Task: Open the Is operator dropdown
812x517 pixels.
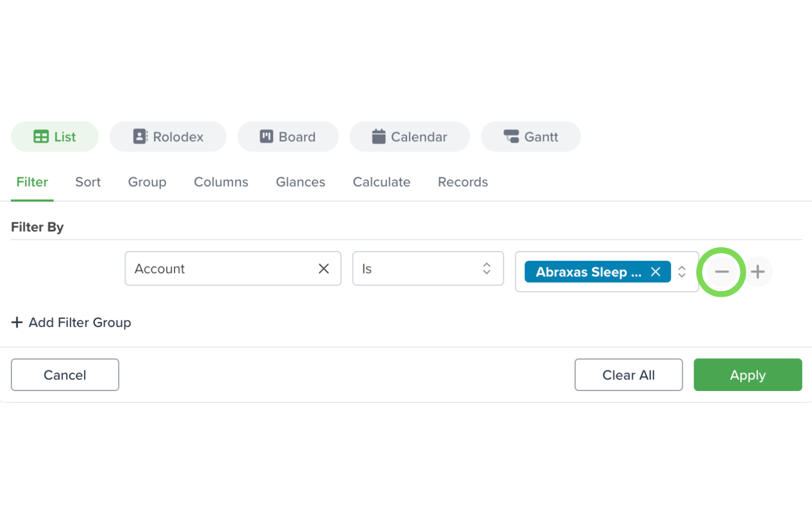Action: tap(428, 269)
